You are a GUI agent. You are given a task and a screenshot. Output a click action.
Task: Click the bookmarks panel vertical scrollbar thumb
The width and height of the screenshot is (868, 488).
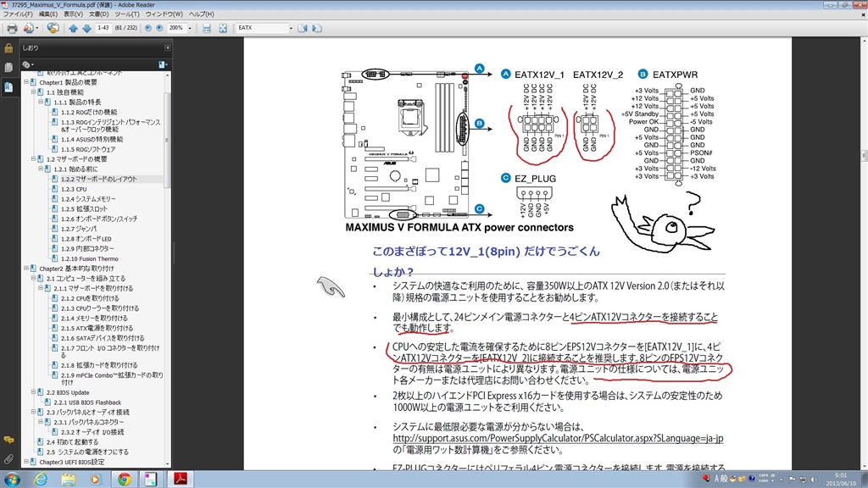click(x=167, y=141)
